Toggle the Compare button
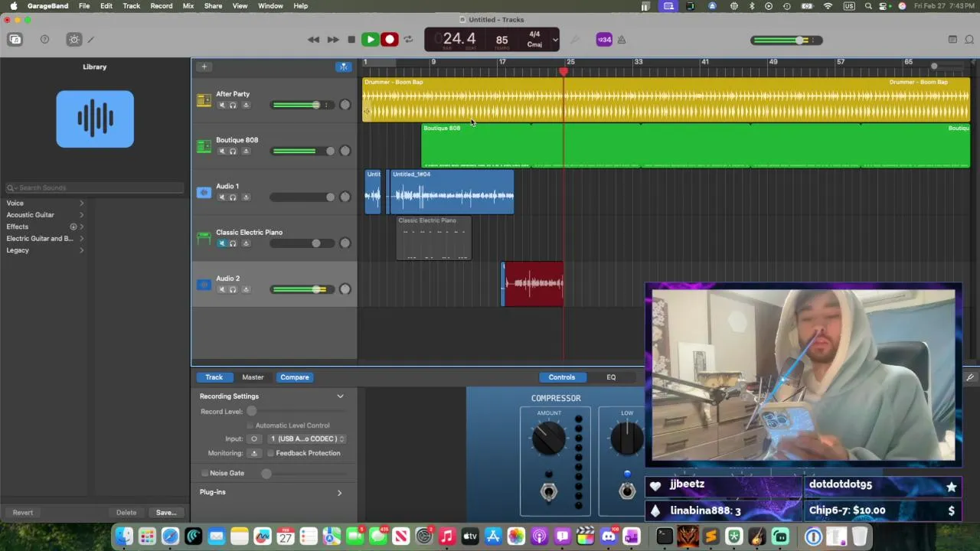Screen dimensions: 980x551 (295, 377)
